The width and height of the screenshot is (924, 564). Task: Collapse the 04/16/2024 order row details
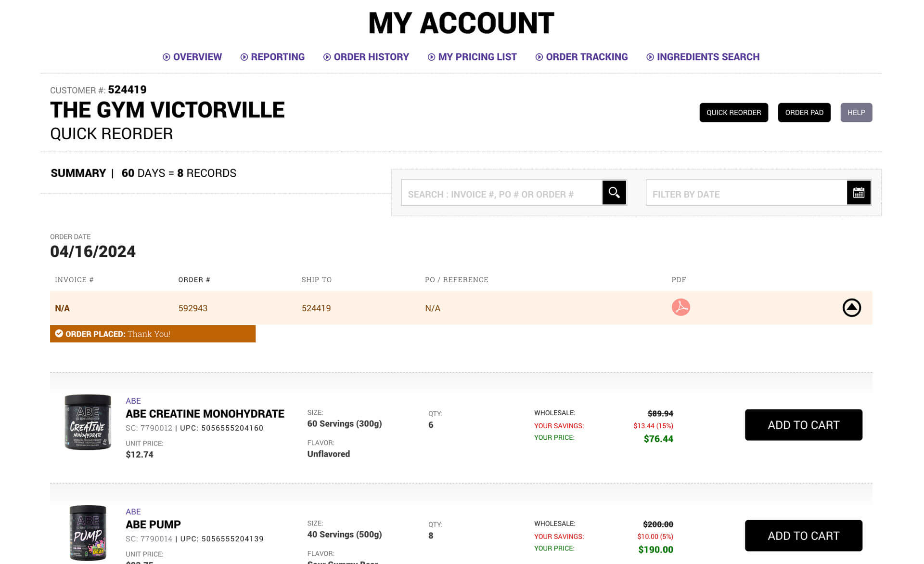pos(851,308)
